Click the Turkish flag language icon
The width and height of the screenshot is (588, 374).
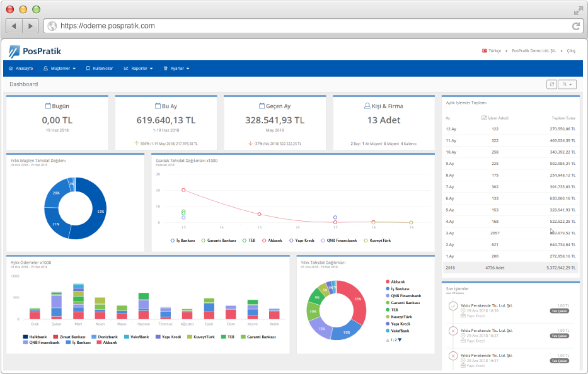(484, 50)
